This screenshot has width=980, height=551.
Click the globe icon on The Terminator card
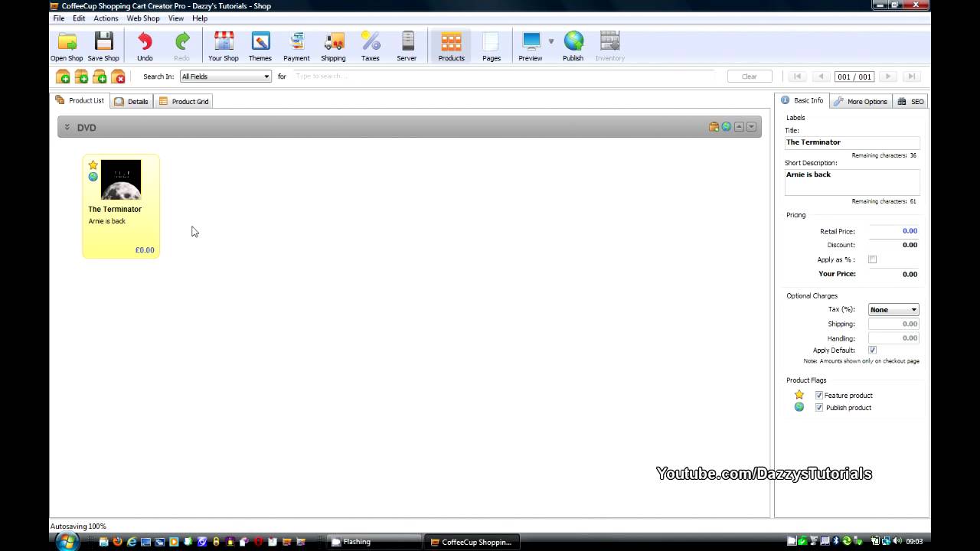[x=93, y=177]
